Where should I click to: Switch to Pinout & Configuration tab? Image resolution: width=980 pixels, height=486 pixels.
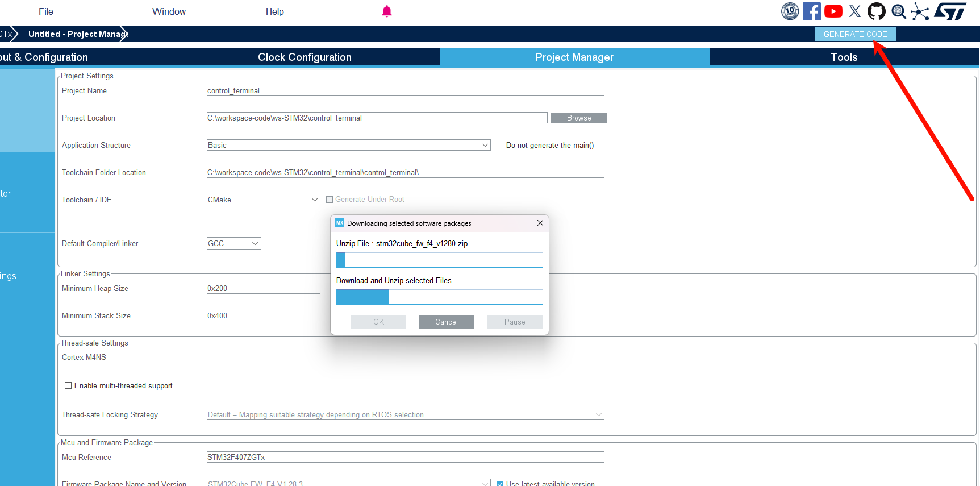click(85, 57)
